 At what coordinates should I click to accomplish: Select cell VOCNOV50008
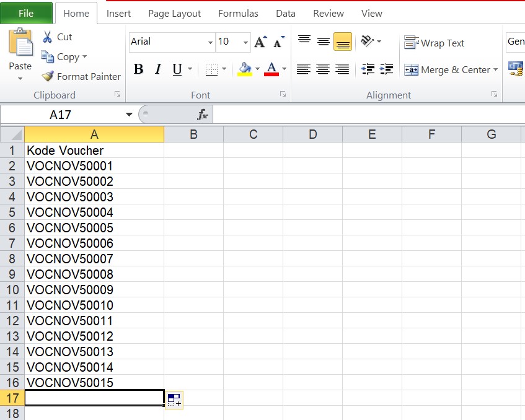tap(94, 274)
